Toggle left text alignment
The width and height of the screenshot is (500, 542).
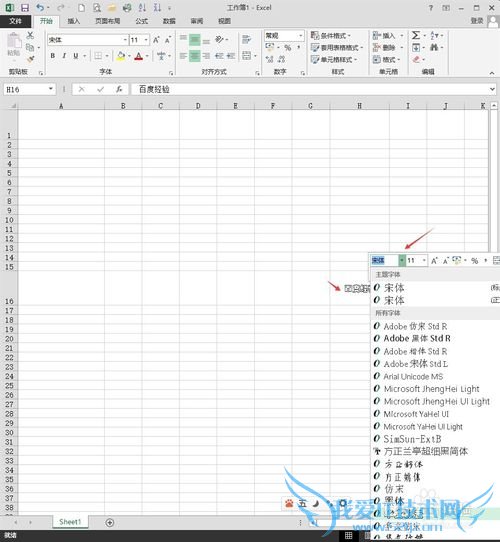pos(183,56)
